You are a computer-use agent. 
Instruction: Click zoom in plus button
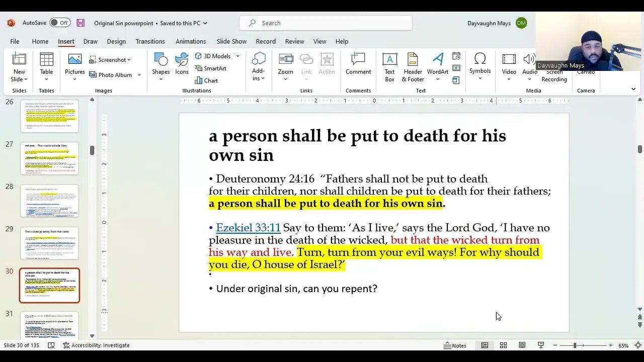point(611,345)
